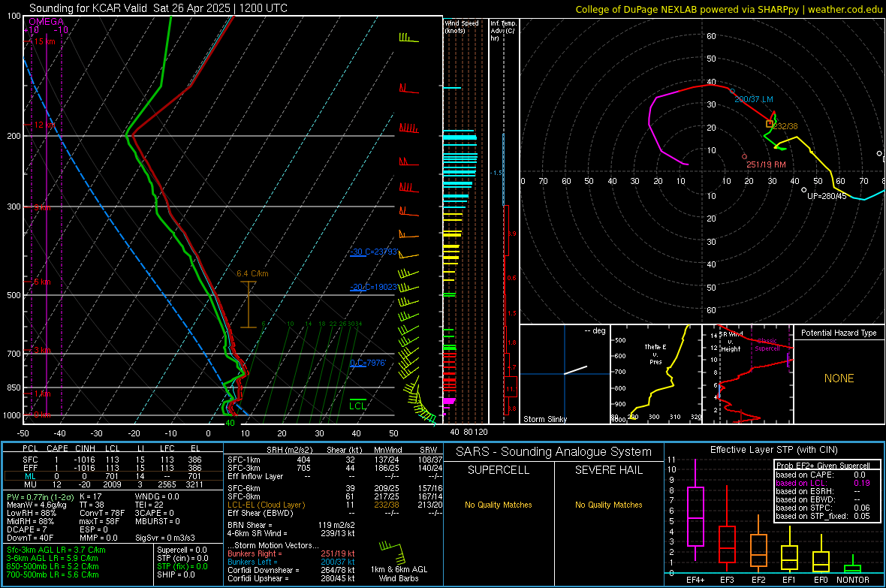Select the highlighted ML parcel row

click(x=113, y=476)
